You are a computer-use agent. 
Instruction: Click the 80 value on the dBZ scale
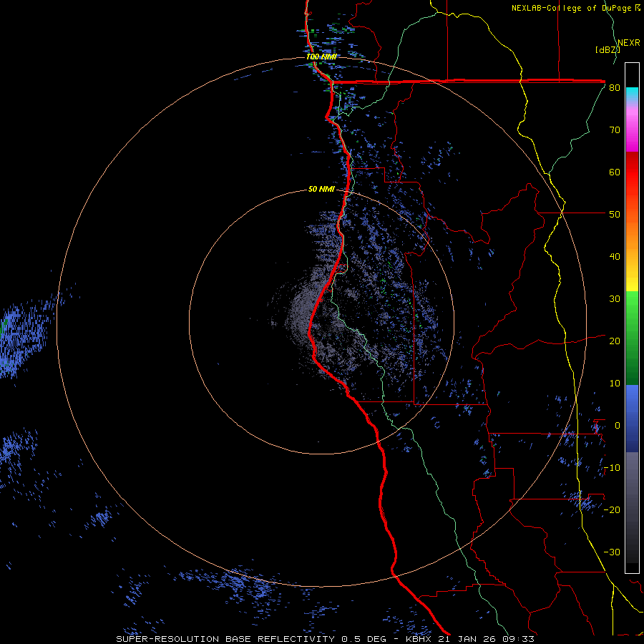pyautogui.click(x=615, y=88)
